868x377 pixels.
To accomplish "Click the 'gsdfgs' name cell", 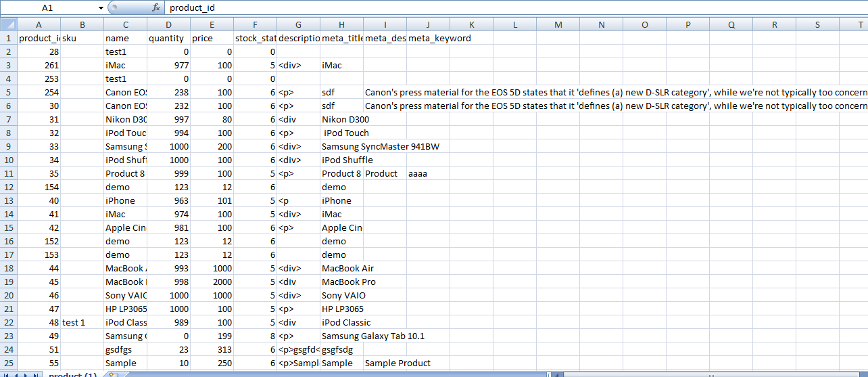I will click(125, 350).
